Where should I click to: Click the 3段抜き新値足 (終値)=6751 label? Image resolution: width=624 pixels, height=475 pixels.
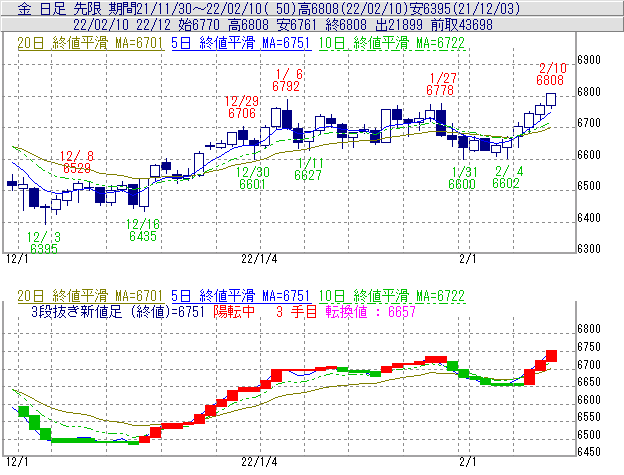click(x=118, y=311)
